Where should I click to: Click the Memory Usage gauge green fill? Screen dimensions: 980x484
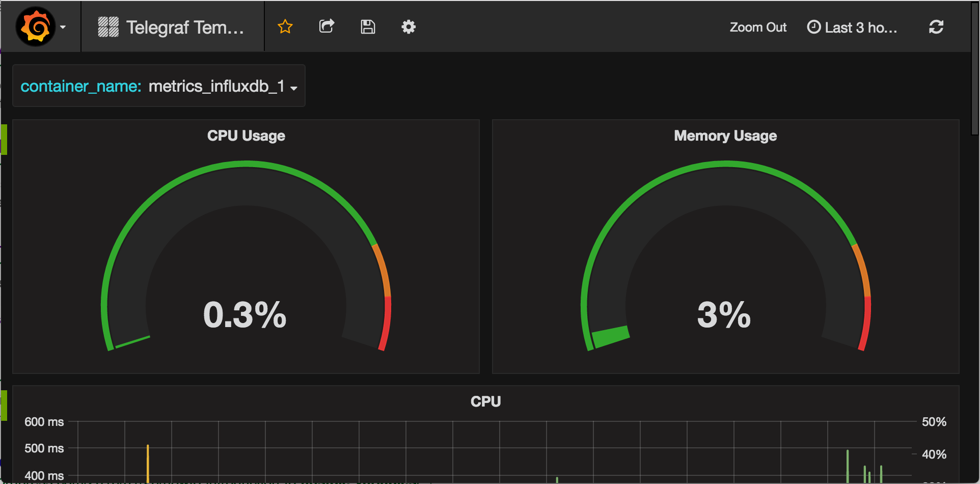click(x=611, y=337)
